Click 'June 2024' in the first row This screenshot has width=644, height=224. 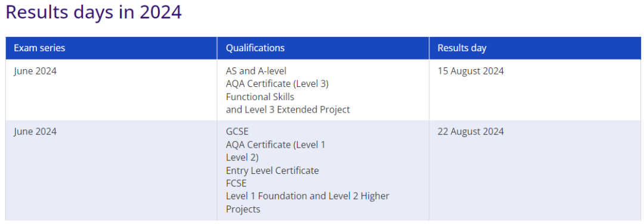[35, 71]
